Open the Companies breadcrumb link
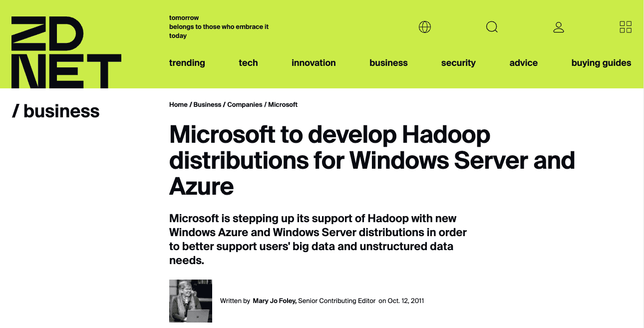This screenshot has width=644, height=328. point(245,105)
